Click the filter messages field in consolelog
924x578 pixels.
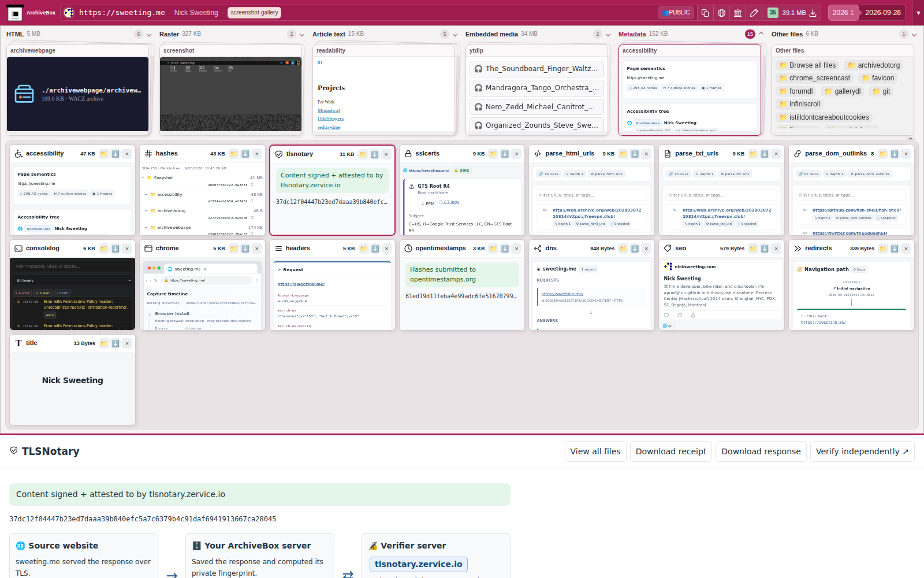coord(73,266)
